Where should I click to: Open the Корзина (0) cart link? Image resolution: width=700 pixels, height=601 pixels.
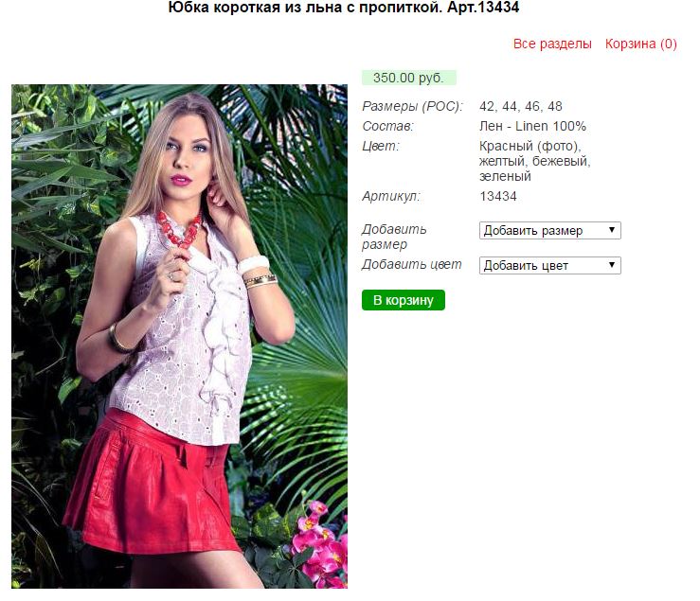(x=641, y=44)
